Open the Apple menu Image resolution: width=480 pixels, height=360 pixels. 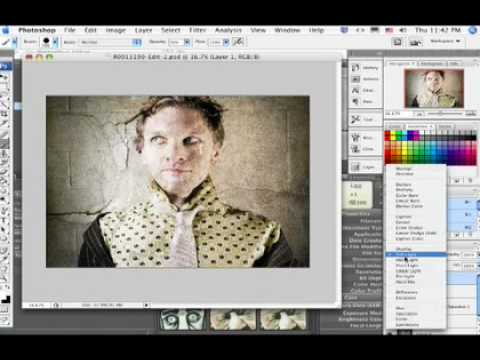click(x=5, y=30)
